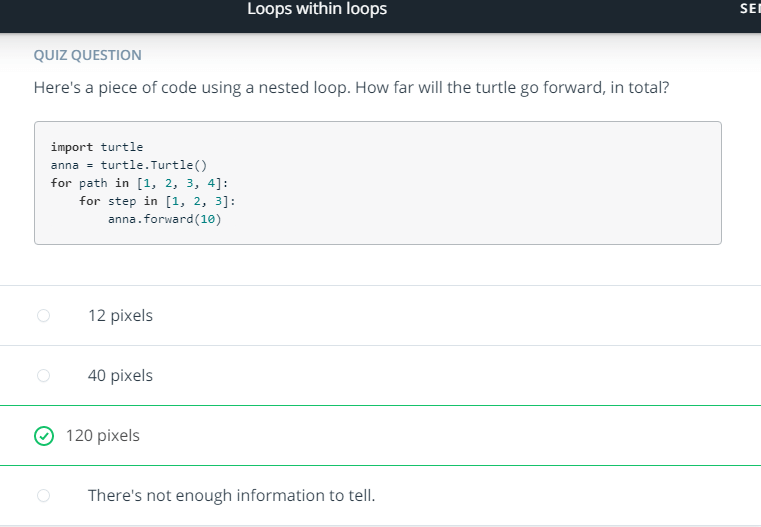Click the 'Loops within loops' header title
The height and width of the screenshot is (527, 761).
(x=317, y=9)
